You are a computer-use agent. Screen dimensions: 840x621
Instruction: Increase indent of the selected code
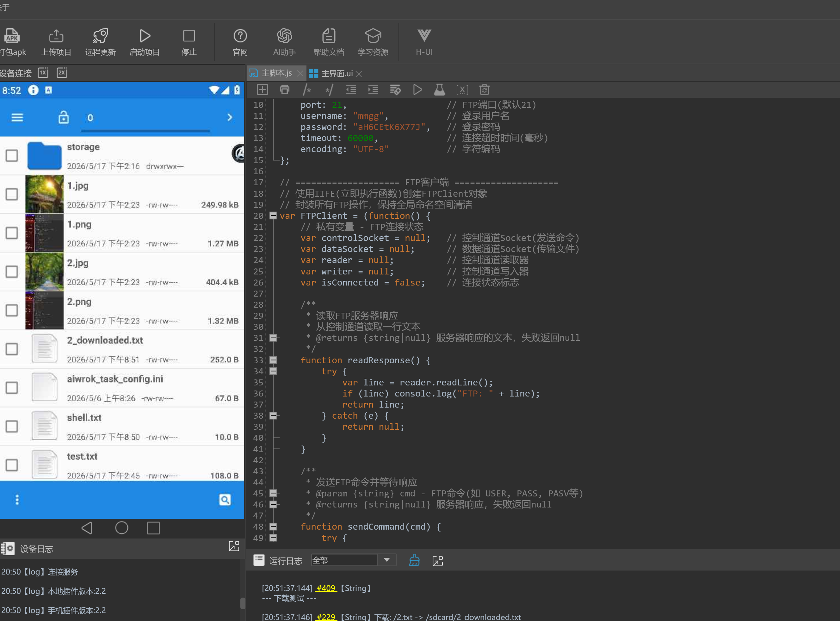click(373, 90)
